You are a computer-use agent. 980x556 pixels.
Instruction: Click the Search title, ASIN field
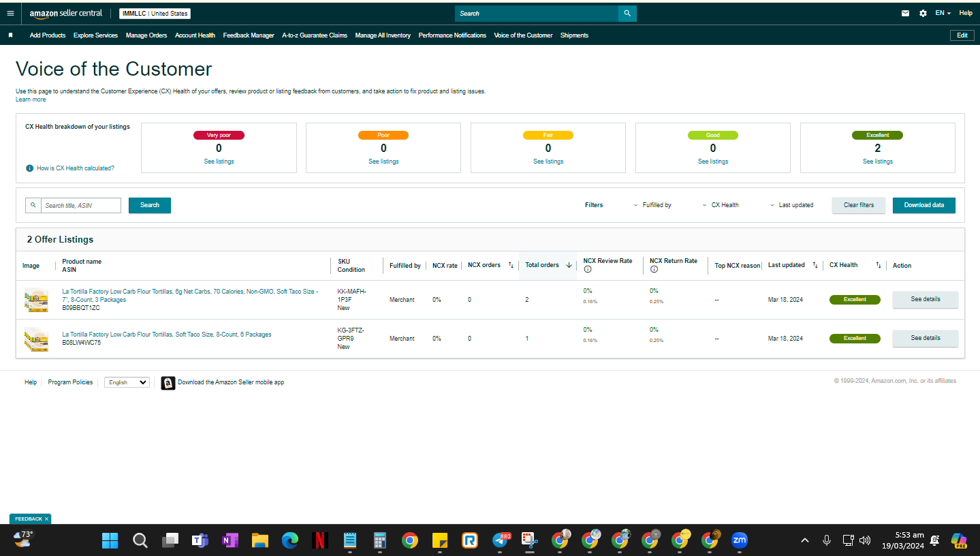(x=80, y=205)
